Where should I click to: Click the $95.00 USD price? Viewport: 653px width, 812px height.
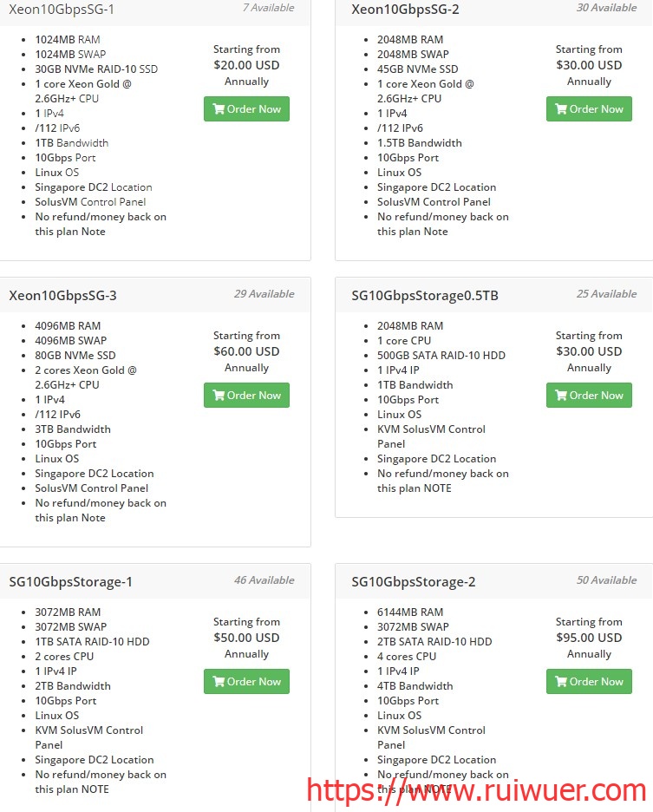tap(589, 638)
